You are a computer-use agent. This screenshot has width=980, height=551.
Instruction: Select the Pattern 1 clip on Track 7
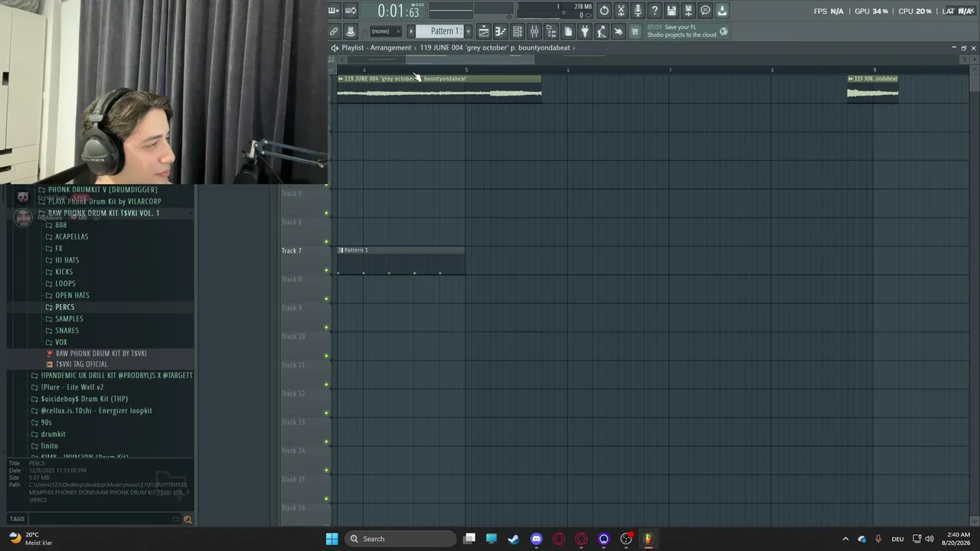pyautogui.click(x=400, y=260)
